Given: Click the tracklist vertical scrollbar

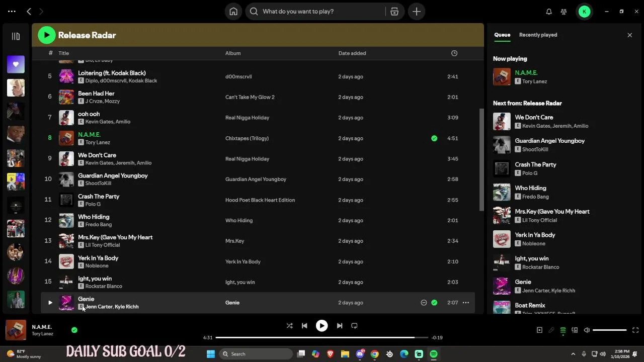Looking at the screenshot, I should click(481, 160).
